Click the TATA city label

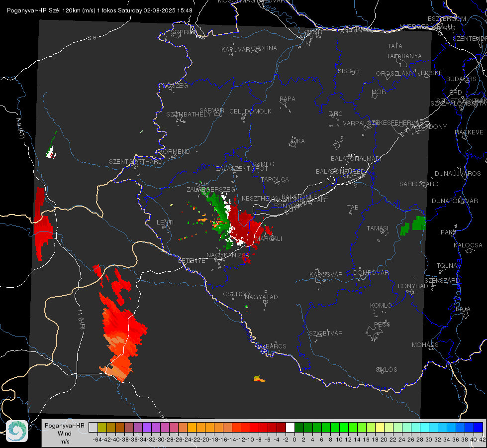click(x=395, y=46)
